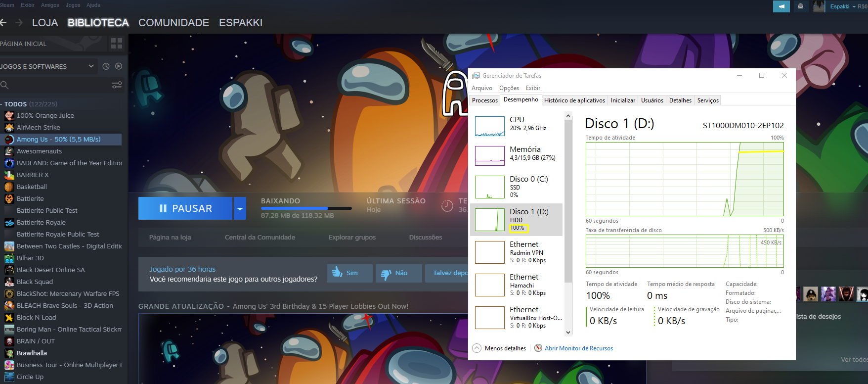
Task: Open Opções menu in Task Manager
Action: tap(509, 88)
